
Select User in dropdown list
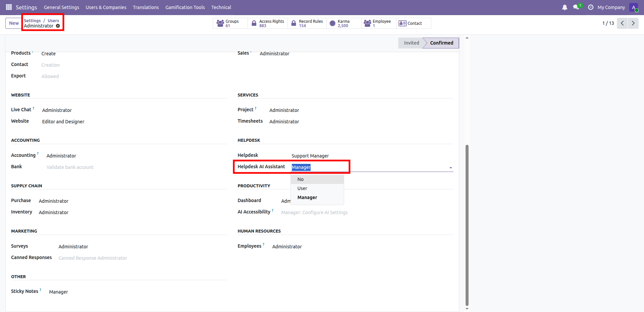(x=317, y=188)
